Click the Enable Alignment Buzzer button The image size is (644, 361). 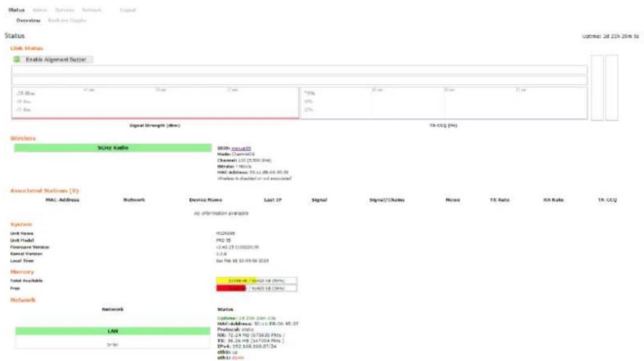tap(53, 59)
